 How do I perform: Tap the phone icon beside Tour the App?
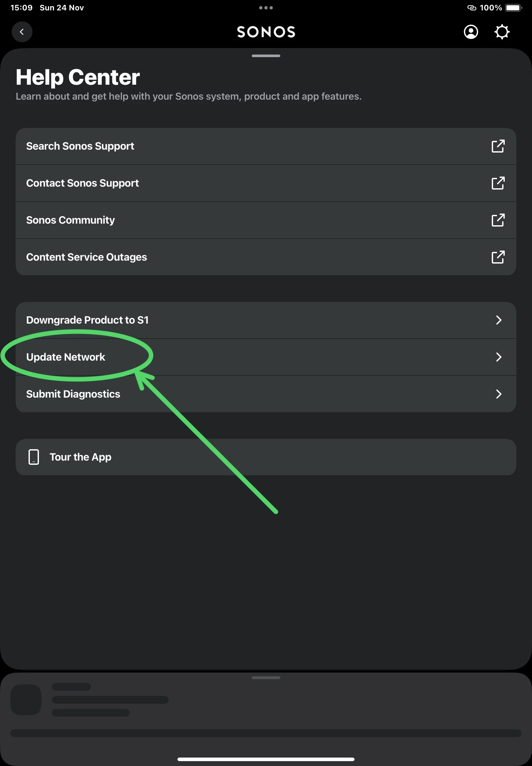pyautogui.click(x=34, y=457)
